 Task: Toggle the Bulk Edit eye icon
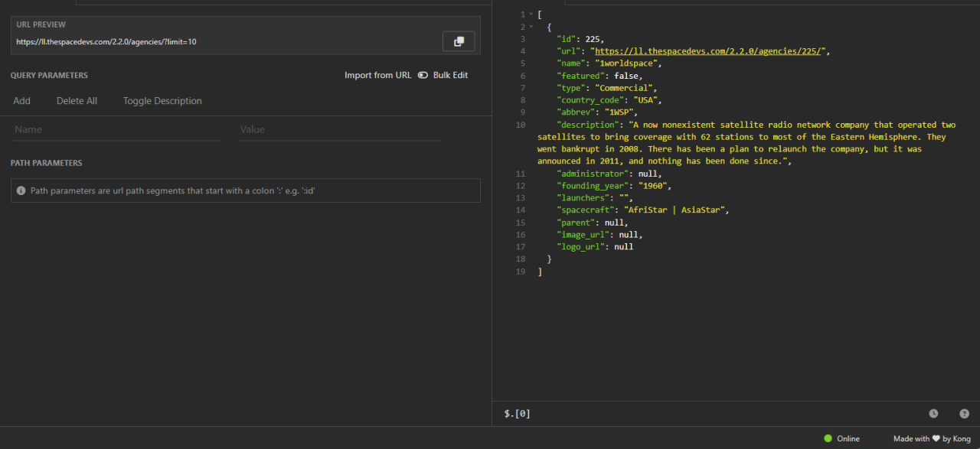coord(423,75)
